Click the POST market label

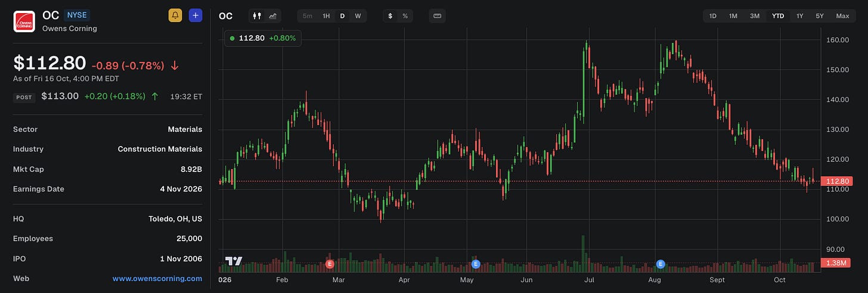point(24,96)
